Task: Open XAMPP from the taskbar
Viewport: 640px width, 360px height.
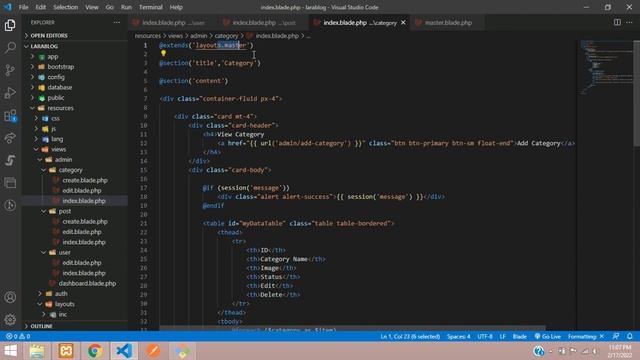Action: (x=66, y=351)
